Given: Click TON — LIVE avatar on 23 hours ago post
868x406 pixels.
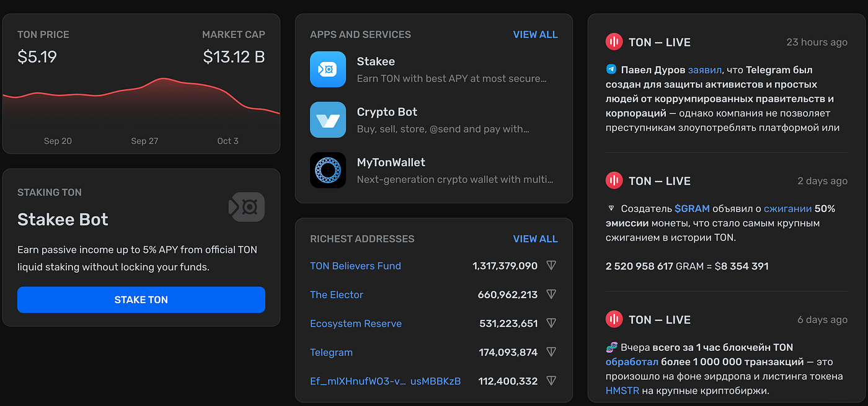Looking at the screenshot, I should point(614,42).
